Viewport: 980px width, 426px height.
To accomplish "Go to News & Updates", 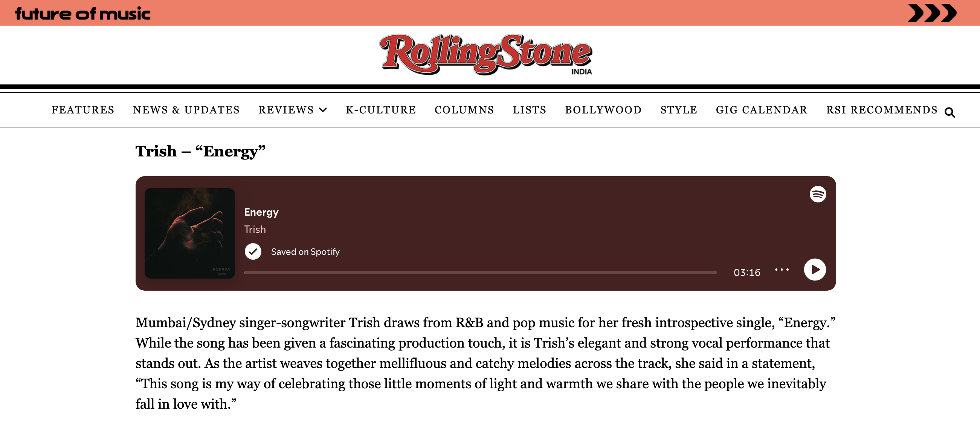I will 186,110.
